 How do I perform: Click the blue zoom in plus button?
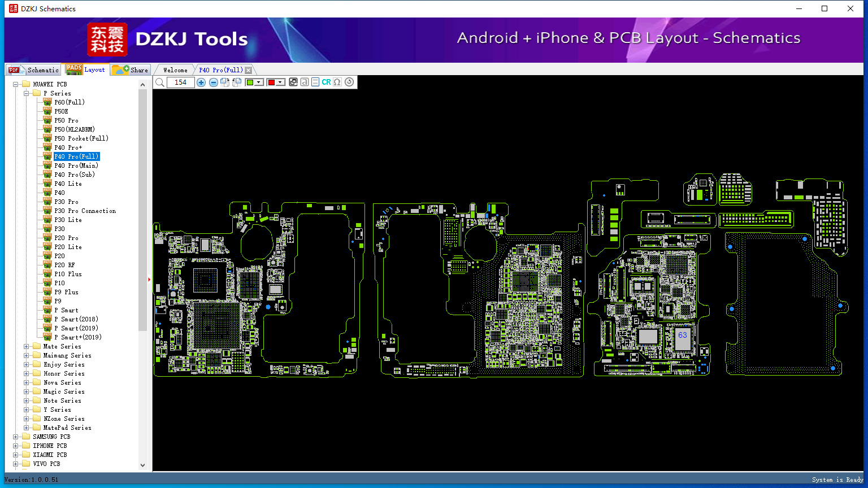click(201, 82)
